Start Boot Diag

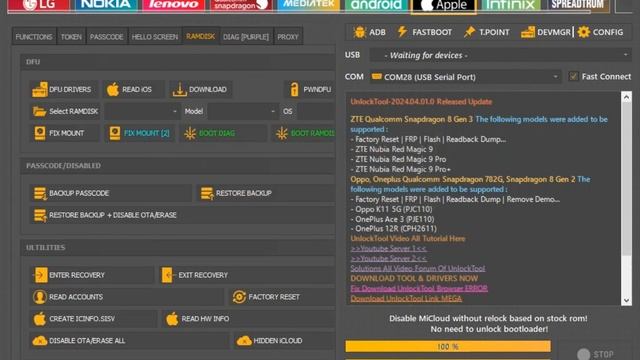tap(223, 133)
